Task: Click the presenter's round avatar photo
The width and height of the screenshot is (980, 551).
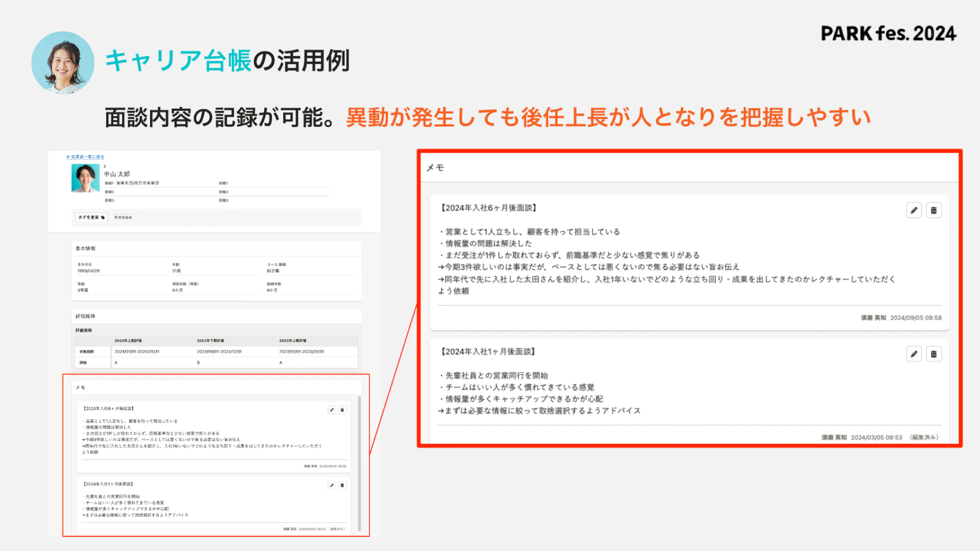Action: coord(63,63)
